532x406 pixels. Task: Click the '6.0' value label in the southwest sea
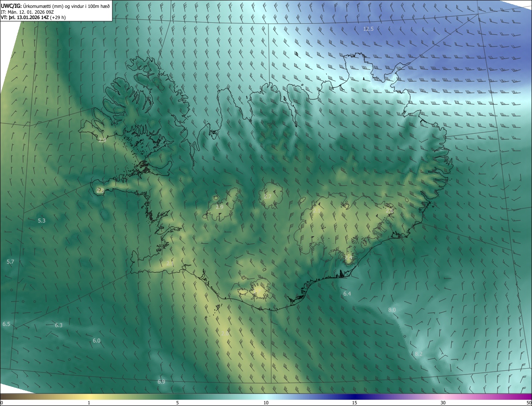[x=96, y=341]
